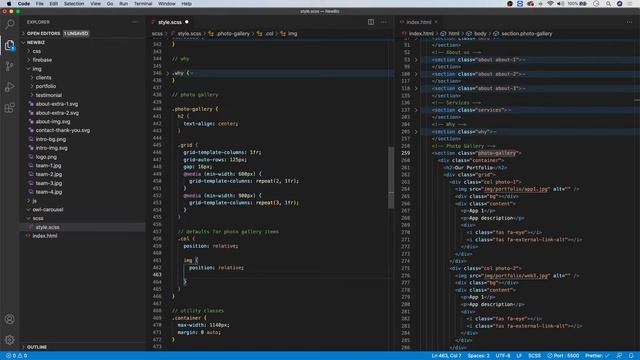Image resolution: width=640 pixels, height=360 pixels.
Task: Open the Run and Debug view
Action: (9, 87)
